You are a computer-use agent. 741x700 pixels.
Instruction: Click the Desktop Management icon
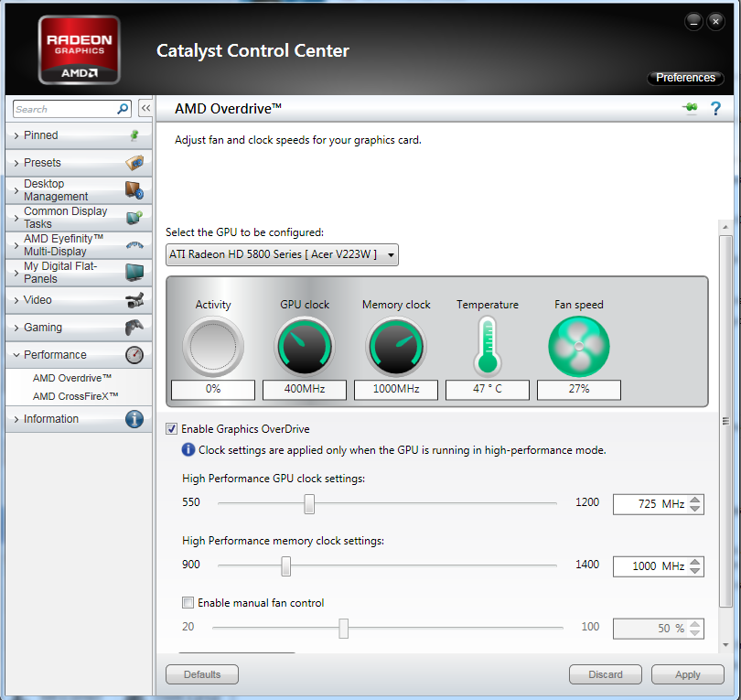click(134, 190)
